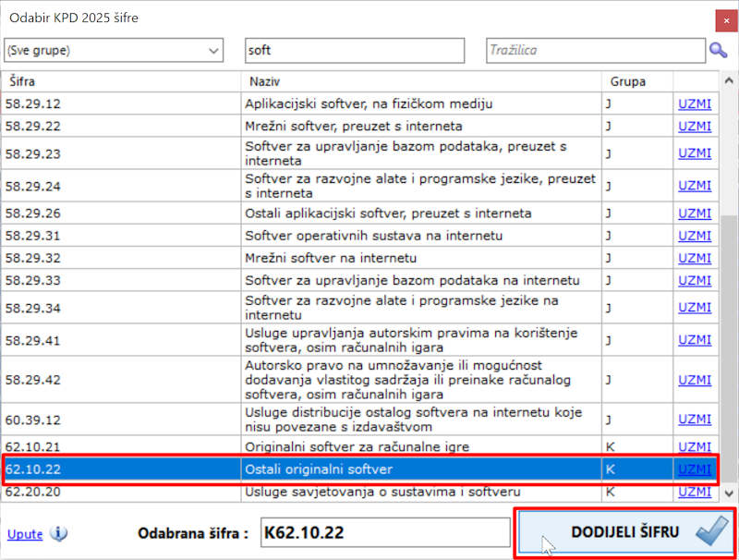Sort by the Naziv column header
The height and width of the screenshot is (560, 739).
pos(420,81)
